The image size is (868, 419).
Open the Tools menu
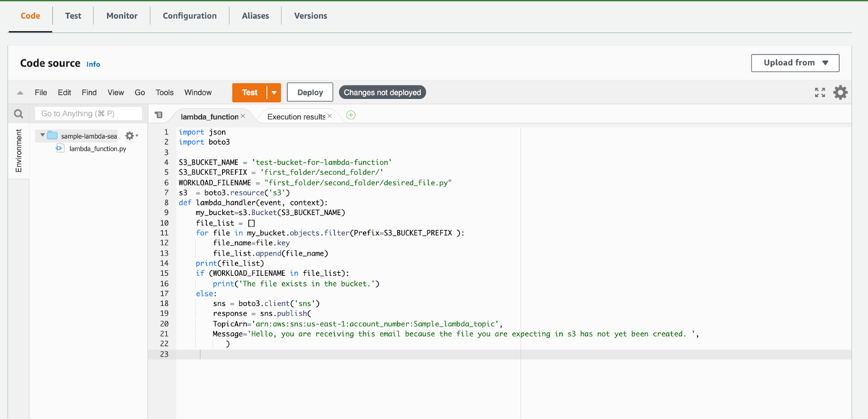(x=165, y=93)
